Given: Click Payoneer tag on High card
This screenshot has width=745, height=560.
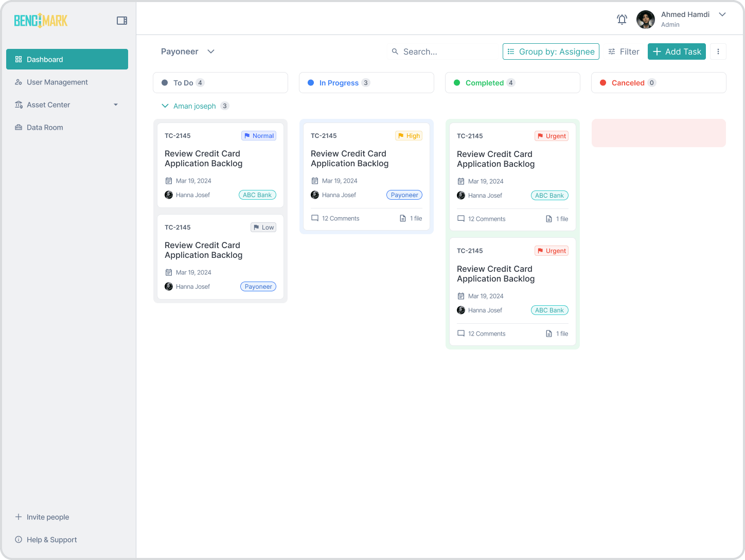Looking at the screenshot, I should (x=404, y=195).
